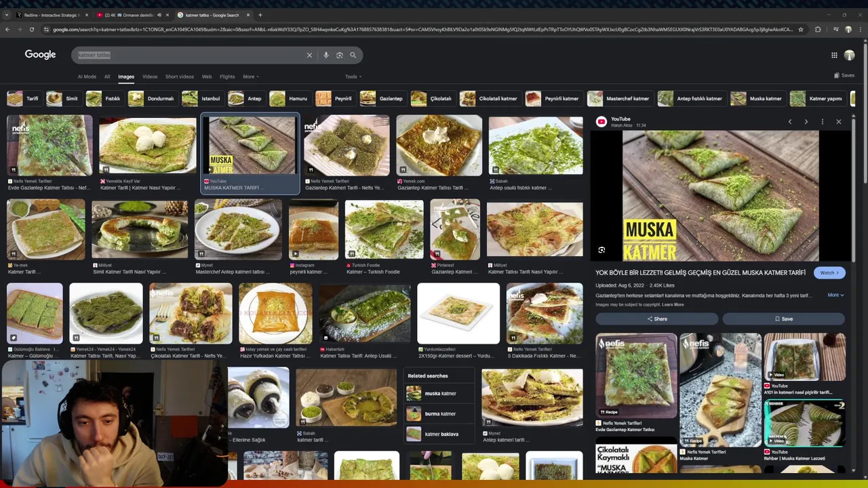
Task: Open the YouTube Ormanın derinlik browser tab
Action: 132,15
